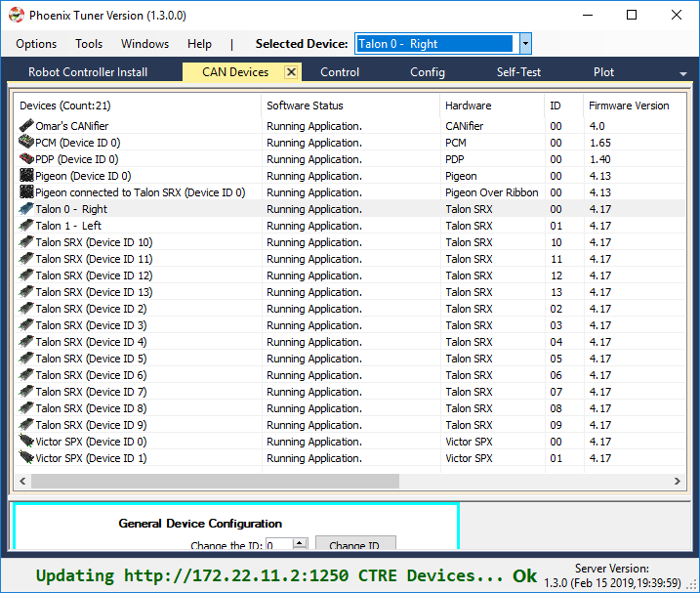This screenshot has height=593, width=700.
Task: Click the Talon SRX Device ID 13 icon
Action: tap(26, 291)
